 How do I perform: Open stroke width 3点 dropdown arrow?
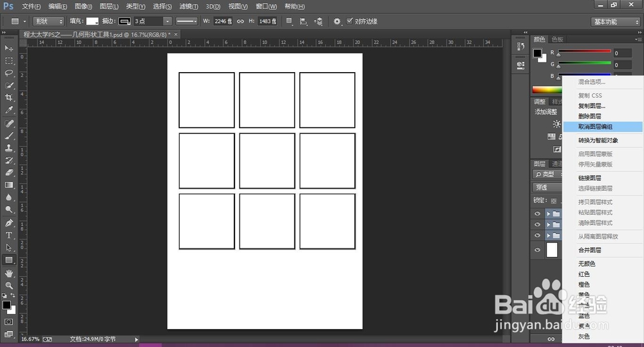pyautogui.click(x=167, y=21)
